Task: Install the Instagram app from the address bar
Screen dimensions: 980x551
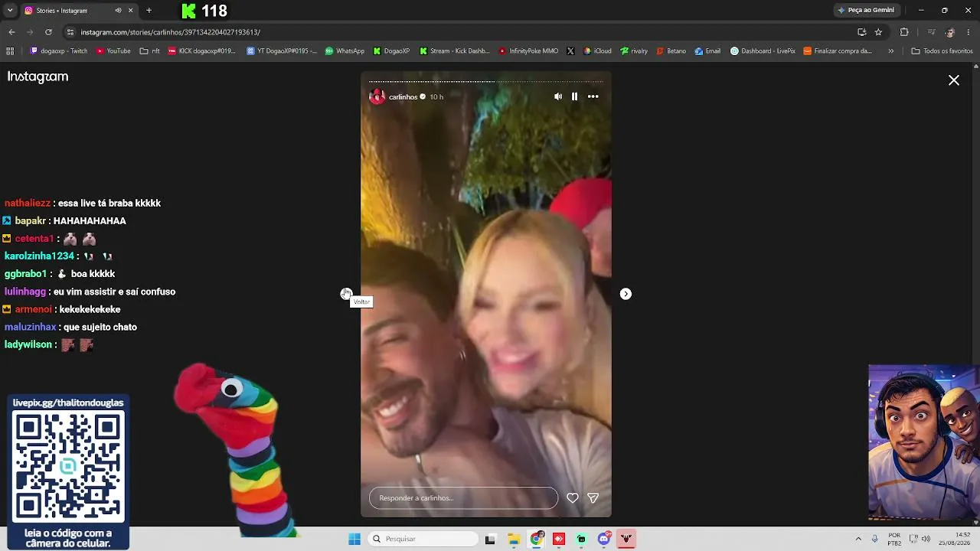Action: 861,32
